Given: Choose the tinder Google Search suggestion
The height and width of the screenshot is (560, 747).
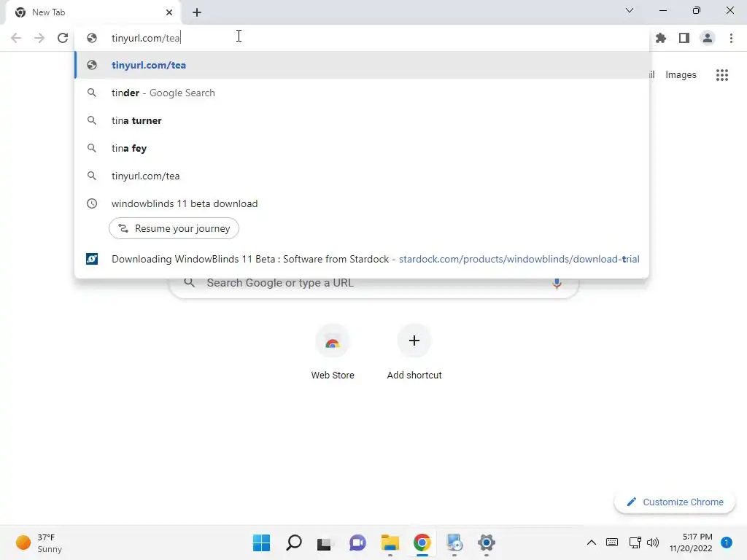Looking at the screenshot, I should point(362,93).
